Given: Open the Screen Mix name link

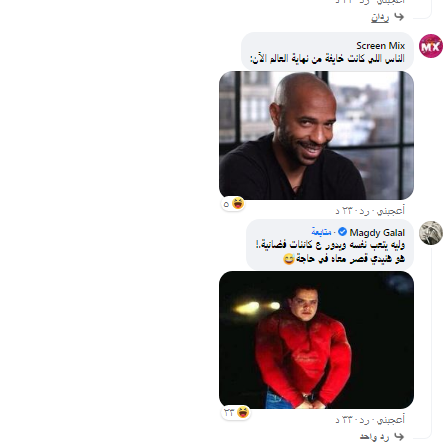Looking at the screenshot, I should tap(380, 46).
